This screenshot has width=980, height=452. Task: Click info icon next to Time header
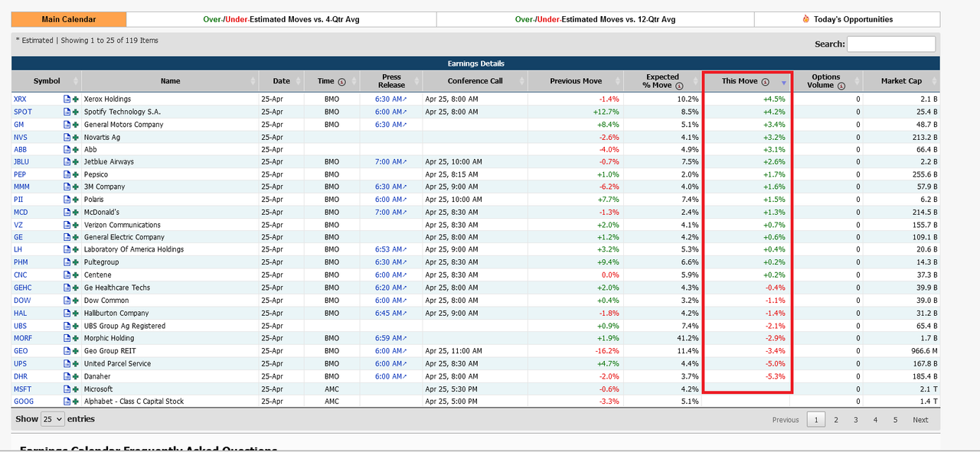tap(342, 82)
